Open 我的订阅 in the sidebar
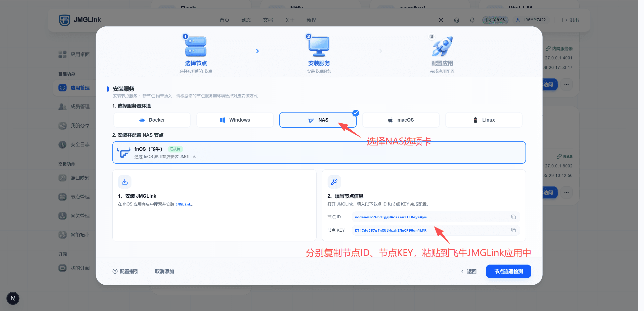This screenshot has height=311, width=644. [74, 268]
